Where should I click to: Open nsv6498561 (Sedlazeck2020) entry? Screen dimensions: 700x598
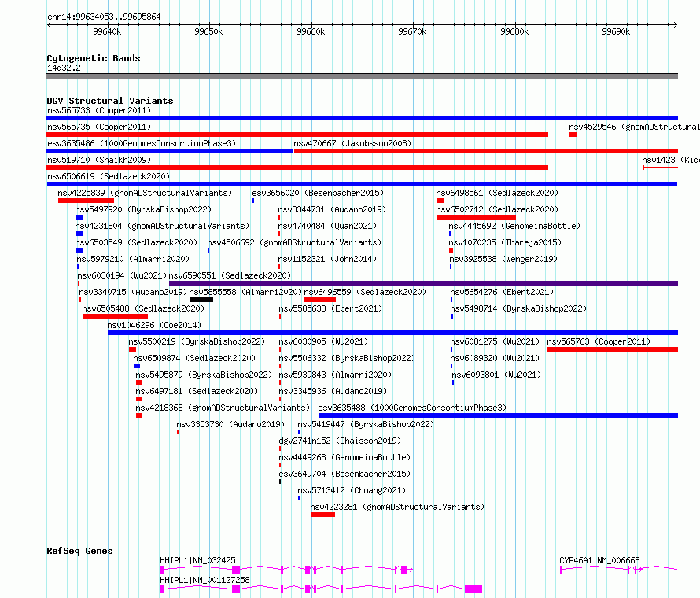[x=497, y=193]
